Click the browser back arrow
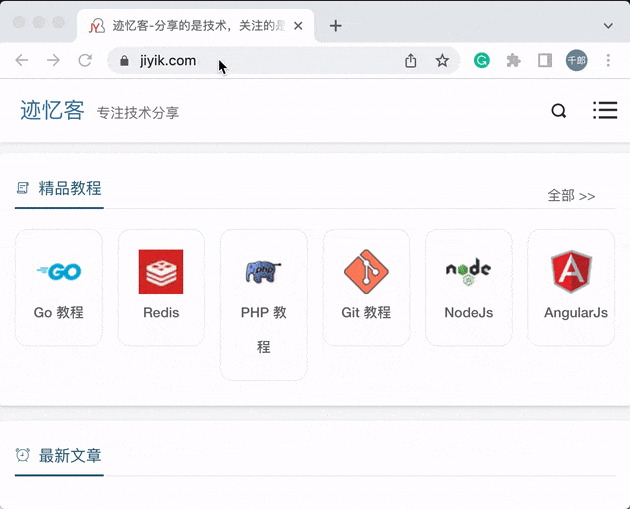This screenshot has height=509, width=630. (22, 60)
